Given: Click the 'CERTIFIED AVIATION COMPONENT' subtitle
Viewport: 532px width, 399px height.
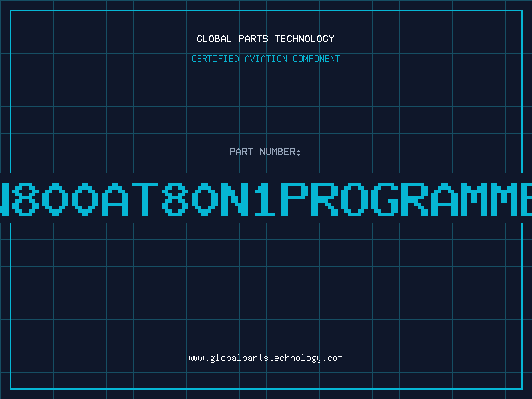Looking at the screenshot, I should tap(265, 59).
